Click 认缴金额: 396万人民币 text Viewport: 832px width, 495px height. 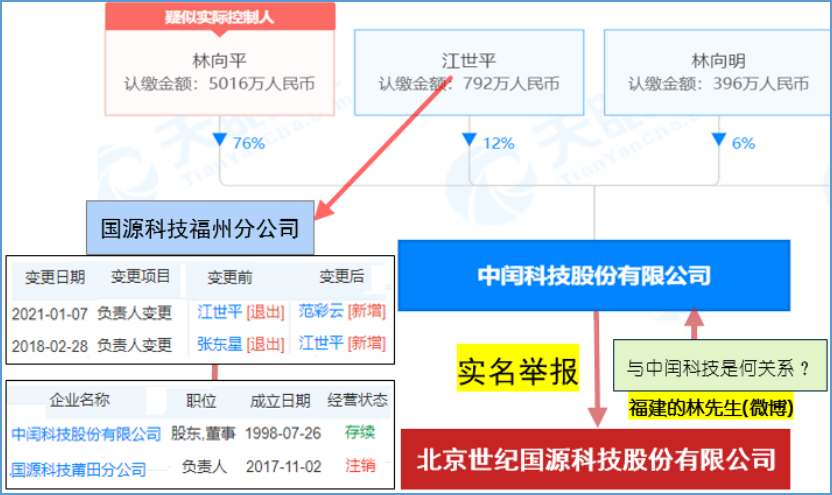coord(718,84)
